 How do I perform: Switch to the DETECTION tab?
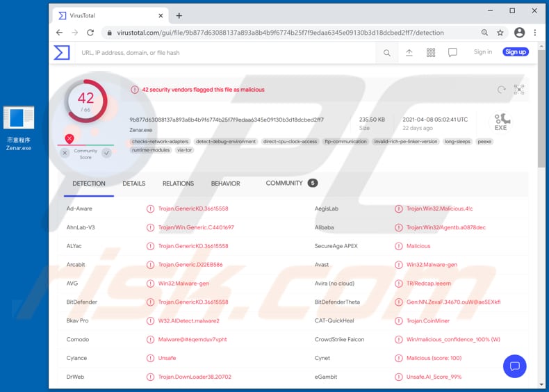89,183
